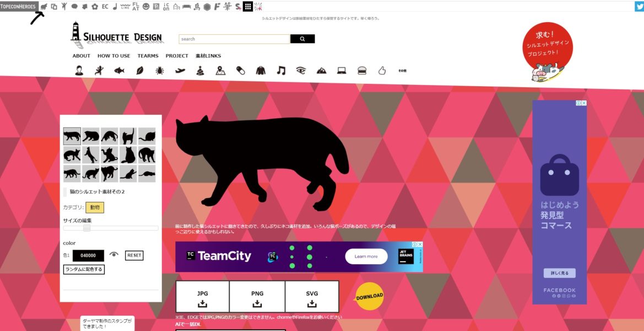Click the Twitter bird icon
The height and width of the screenshot is (331, 644).
639,6
